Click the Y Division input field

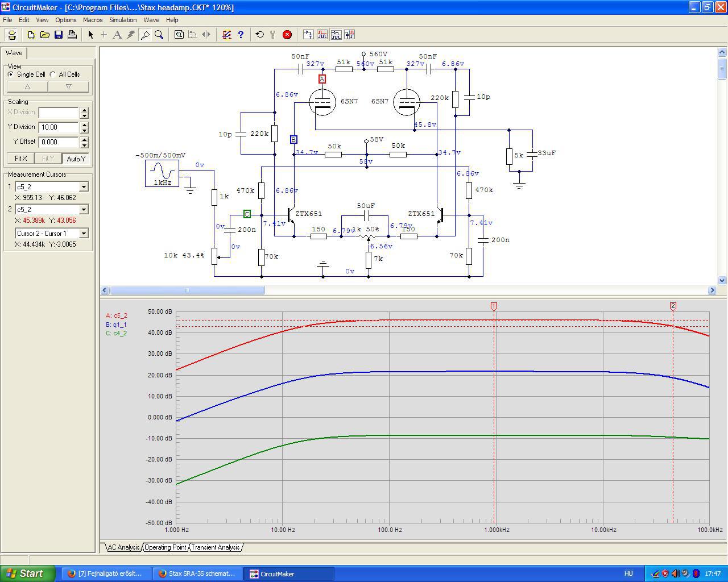click(x=59, y=127)
